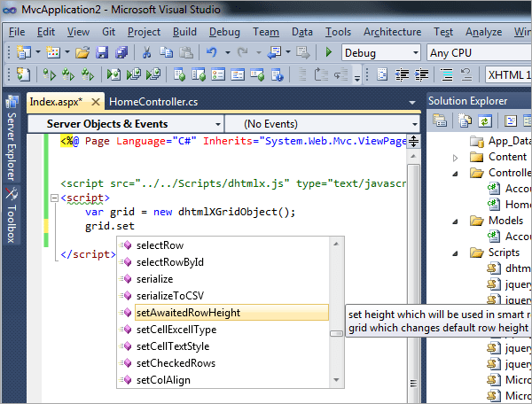532x404 pixels.
Task: Click the Open File folder icon
Action: (82, 52)
